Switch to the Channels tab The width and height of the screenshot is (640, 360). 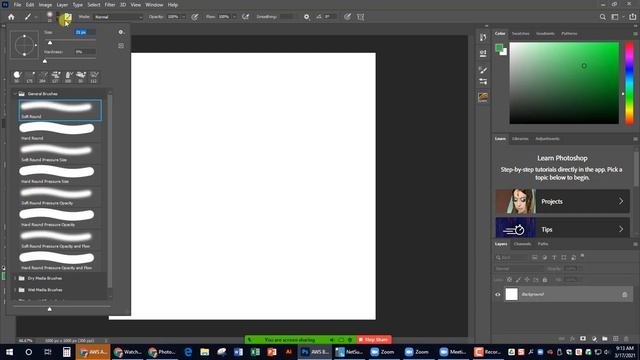[x=522, y=244]
